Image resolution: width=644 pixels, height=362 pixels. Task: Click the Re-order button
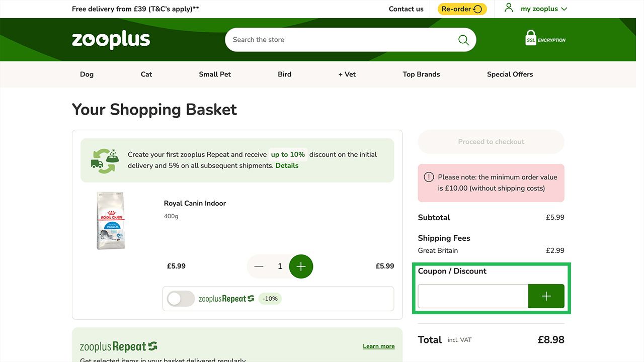click(462, 9)
